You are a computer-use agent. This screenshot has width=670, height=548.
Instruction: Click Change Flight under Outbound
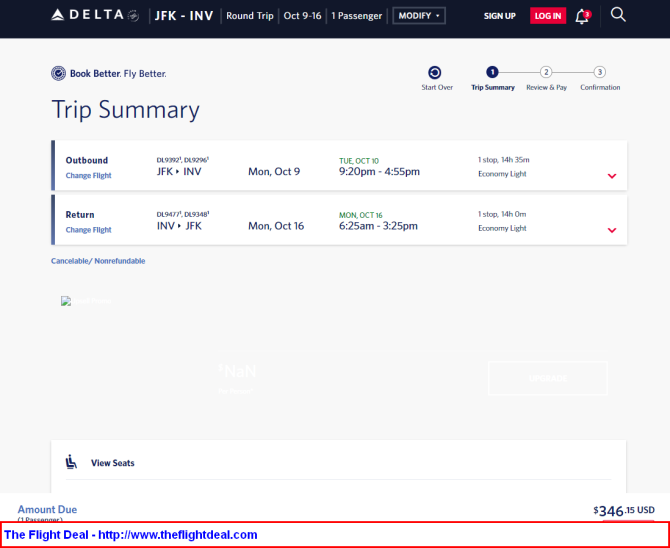pos(88,175)
